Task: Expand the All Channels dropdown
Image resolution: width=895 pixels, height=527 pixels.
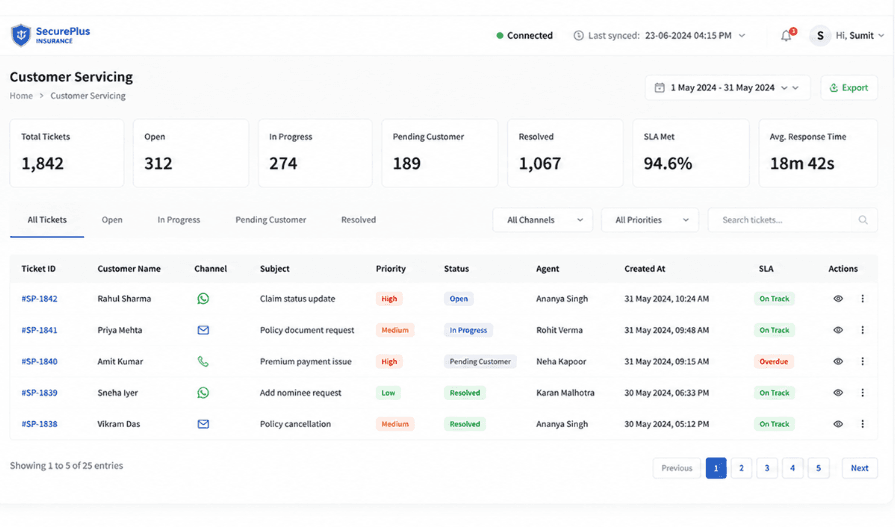Action: [x=543, y=220]
